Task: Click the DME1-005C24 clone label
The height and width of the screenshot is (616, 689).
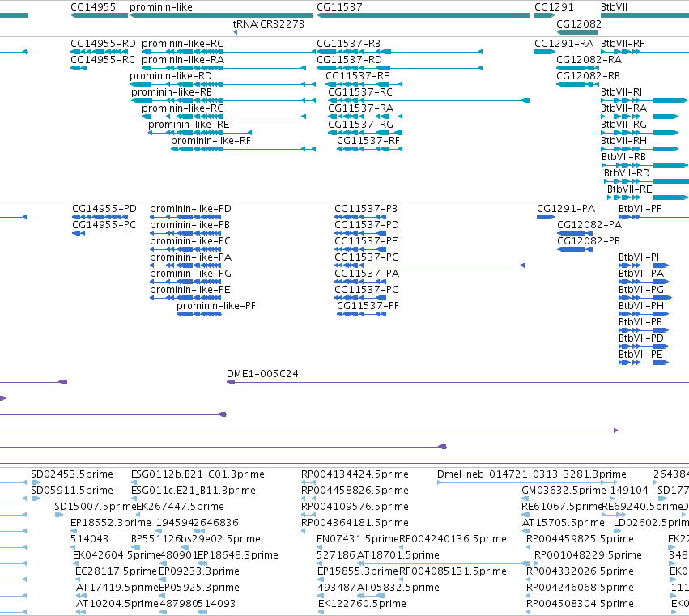Action: coord(262,374)
